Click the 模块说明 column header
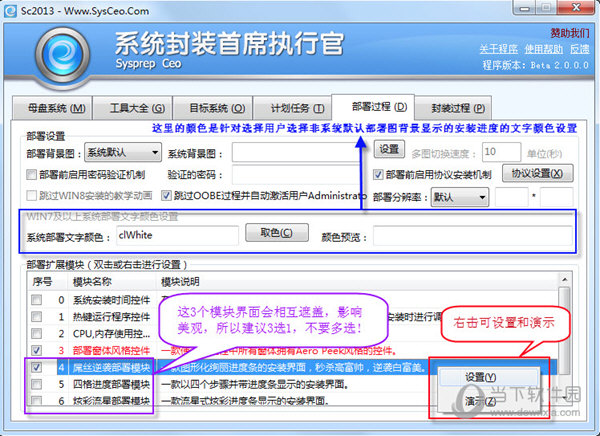Screen dimensions: 600x436 358,282
